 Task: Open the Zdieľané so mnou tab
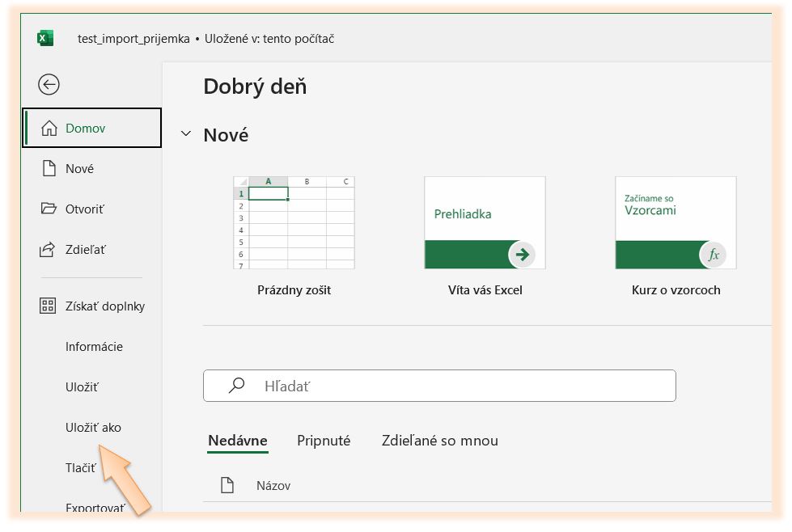pyautogui.click(x=439, y=441)
